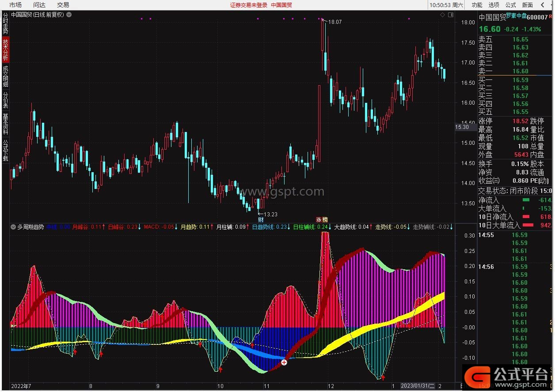Screen dimensions: 555x392
Task: Click the 2023/01/31 date label on time axis
Action: pyautogui.click(x=418, y=386)
